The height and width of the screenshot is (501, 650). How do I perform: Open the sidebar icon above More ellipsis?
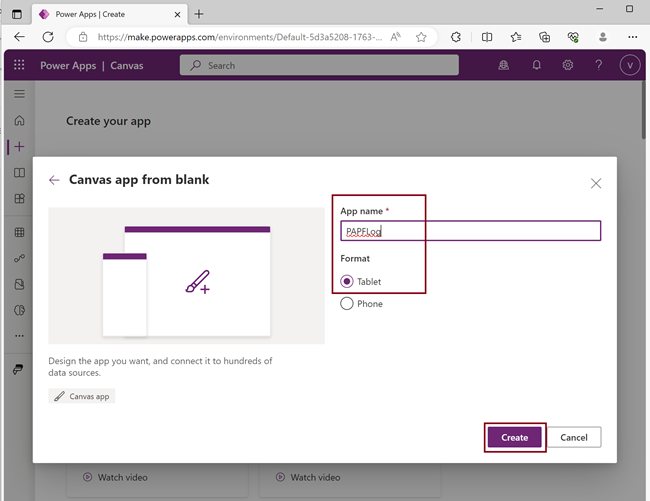tap(19, 310)
